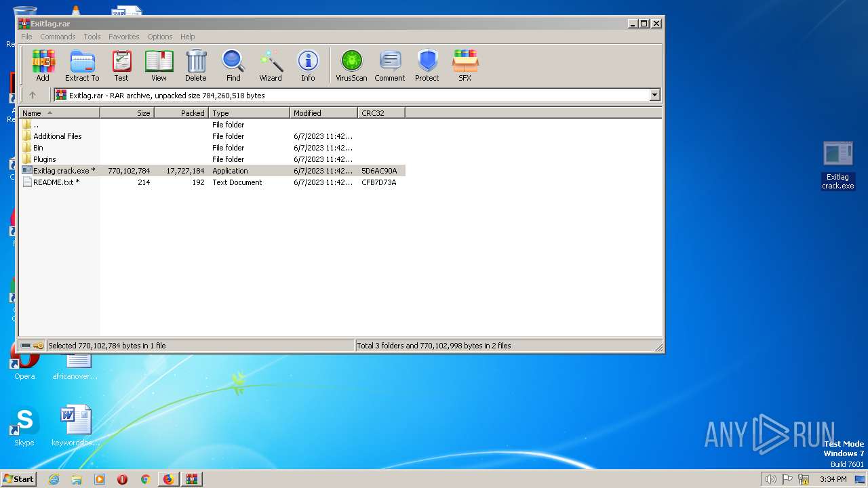This screenshot has height=488, width=868.
Task: Select the Additional Files folder
Action: pyautogui.click(x=212, y=136)
